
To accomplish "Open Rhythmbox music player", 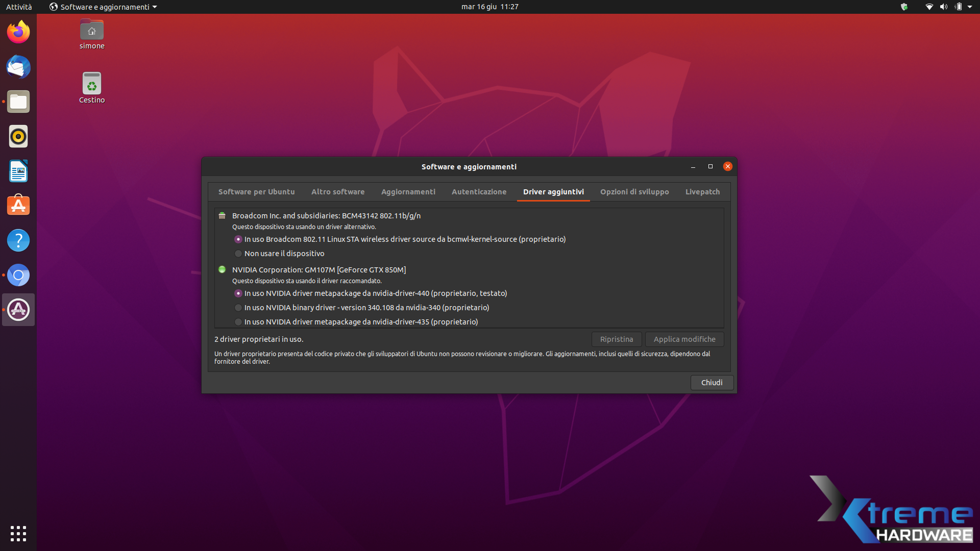I will (18, 136).
